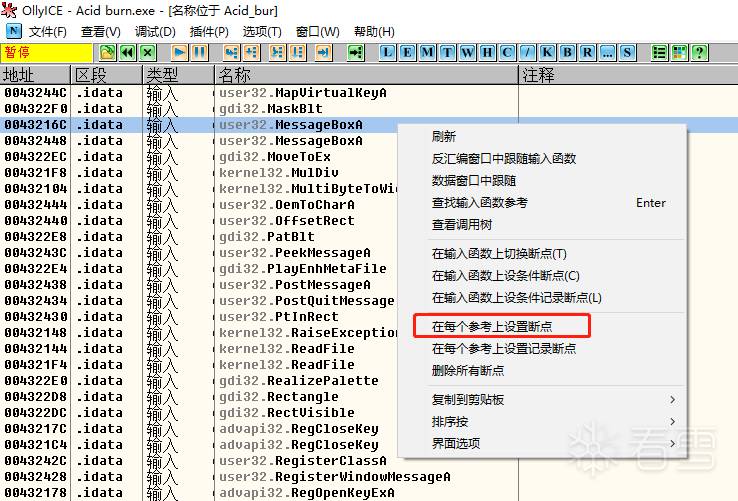Screen dimensions: 738x501
Task: Close the debugged program (X icon)
Action: pyautogui.click(x=148, y=52)
